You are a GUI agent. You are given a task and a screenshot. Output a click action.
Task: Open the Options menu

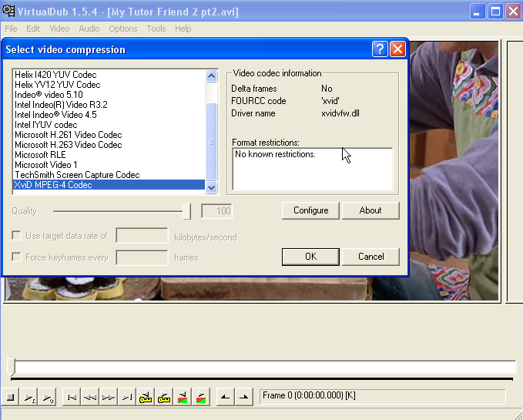click(122, 29)
